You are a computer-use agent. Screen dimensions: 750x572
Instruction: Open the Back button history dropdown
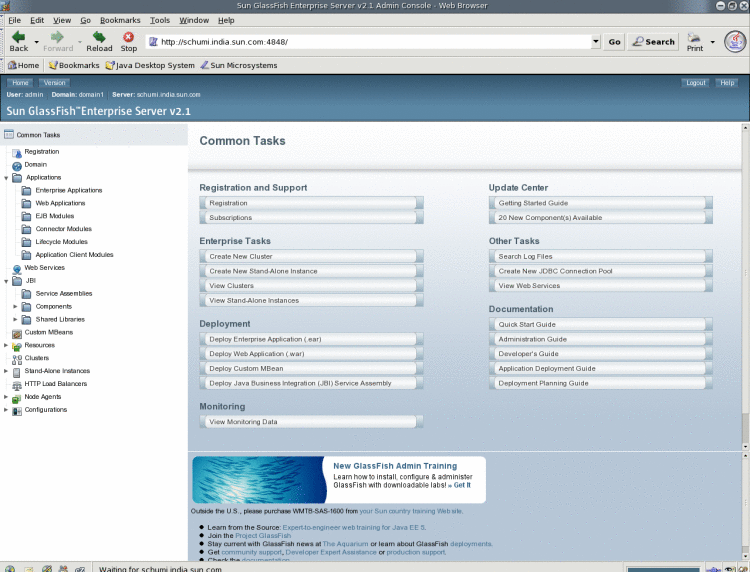pyautogui.click(x=36, y=42)
